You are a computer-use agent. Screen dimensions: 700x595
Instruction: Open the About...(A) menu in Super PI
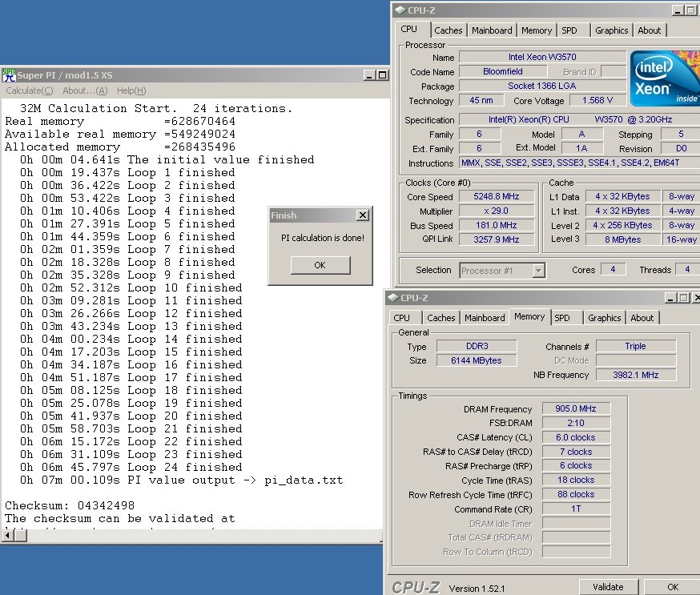coord(85,90)
